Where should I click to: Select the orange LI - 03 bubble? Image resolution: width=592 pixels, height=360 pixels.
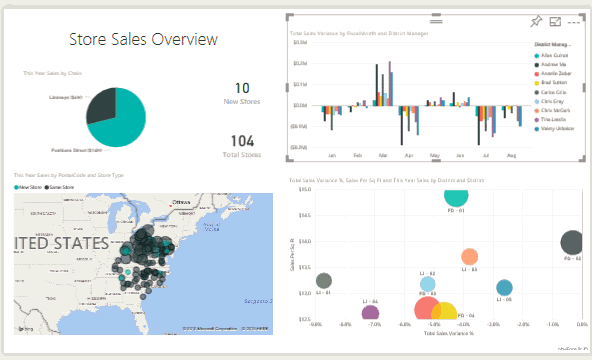point(470,257)
